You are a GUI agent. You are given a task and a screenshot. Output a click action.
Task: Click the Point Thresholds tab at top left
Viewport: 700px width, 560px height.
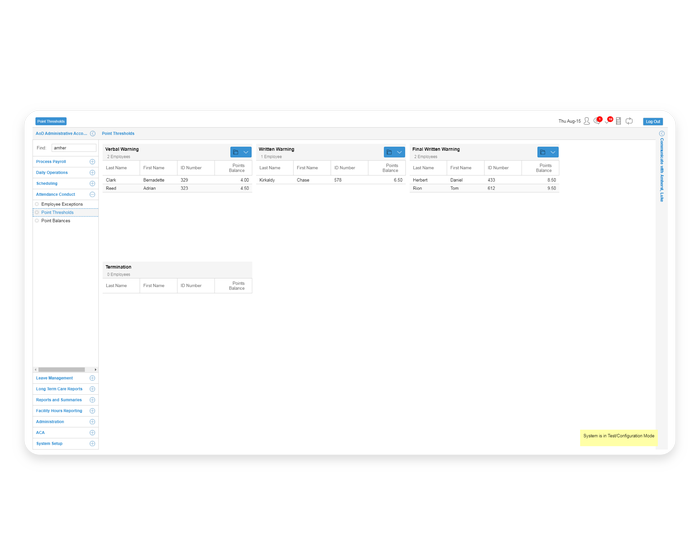click(x=51, y=121)
